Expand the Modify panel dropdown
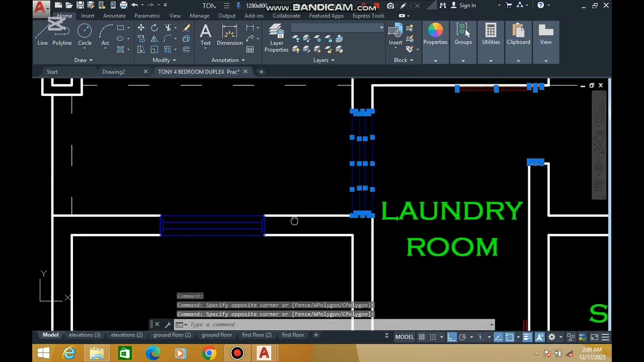 point(164,60)
